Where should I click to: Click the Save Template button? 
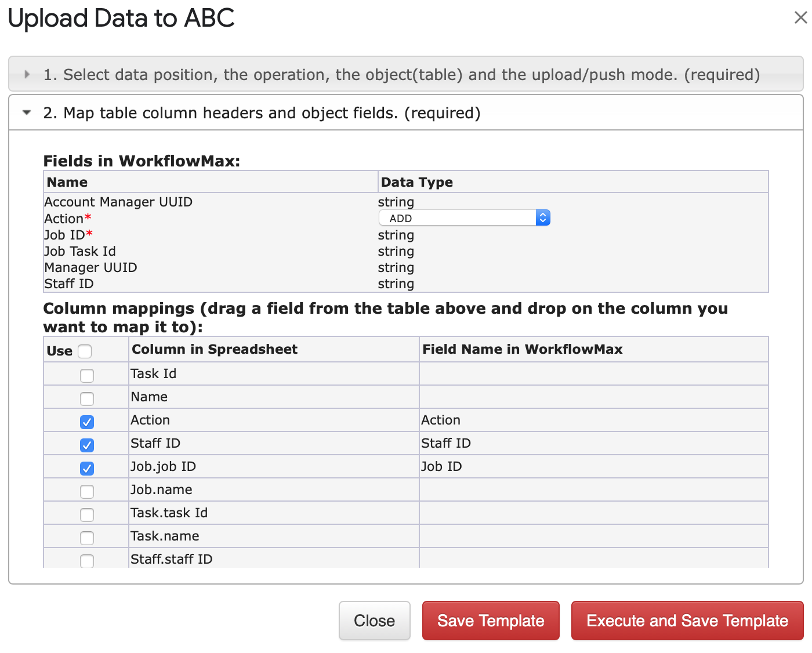(x=491, y=621)
